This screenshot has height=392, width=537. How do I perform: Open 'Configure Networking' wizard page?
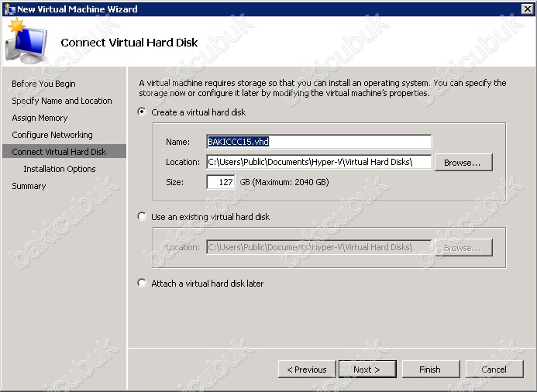click(52, 135)
